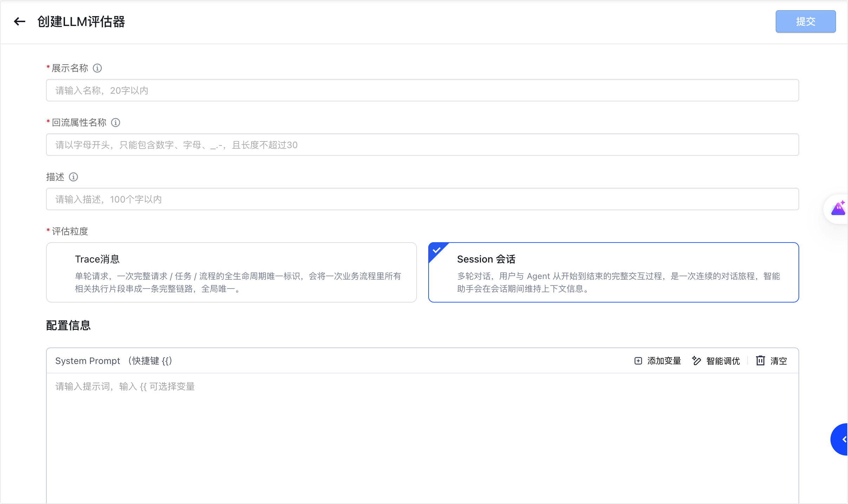The height and width of the screenshot is (504, 848).
Task: Focus the System Prompt text area
Action: coord(422,439)
